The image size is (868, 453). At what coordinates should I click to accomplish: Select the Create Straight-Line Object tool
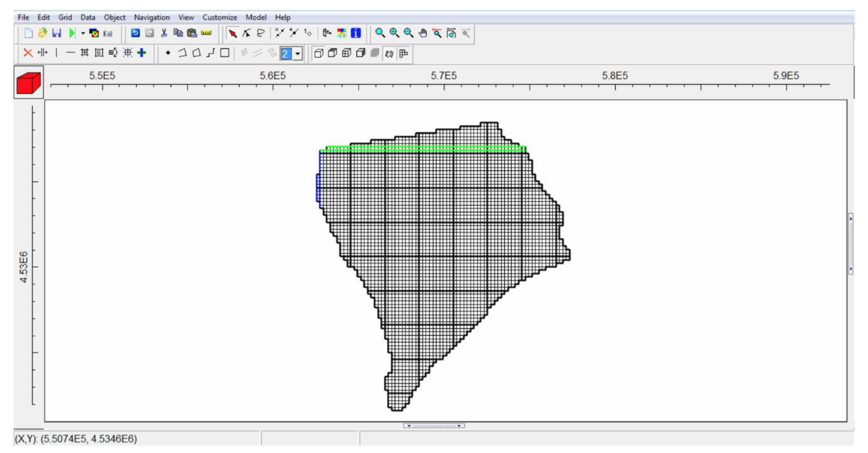[211, 53]
